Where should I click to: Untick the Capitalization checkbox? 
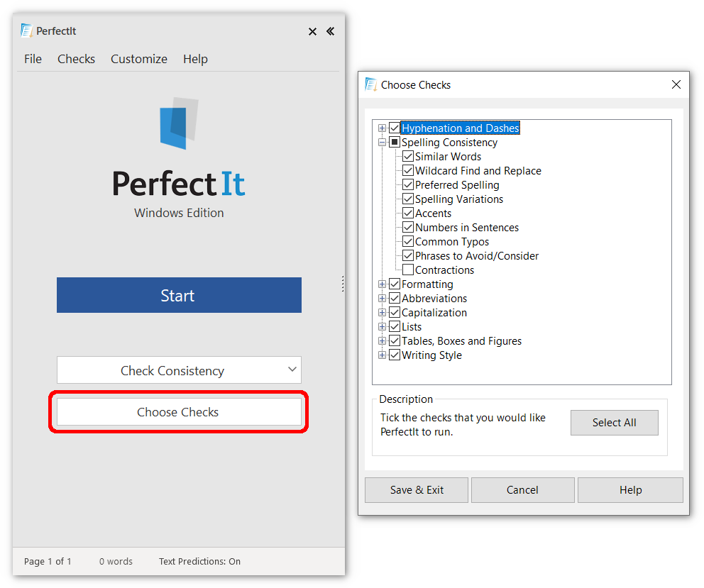click(395, 312)
